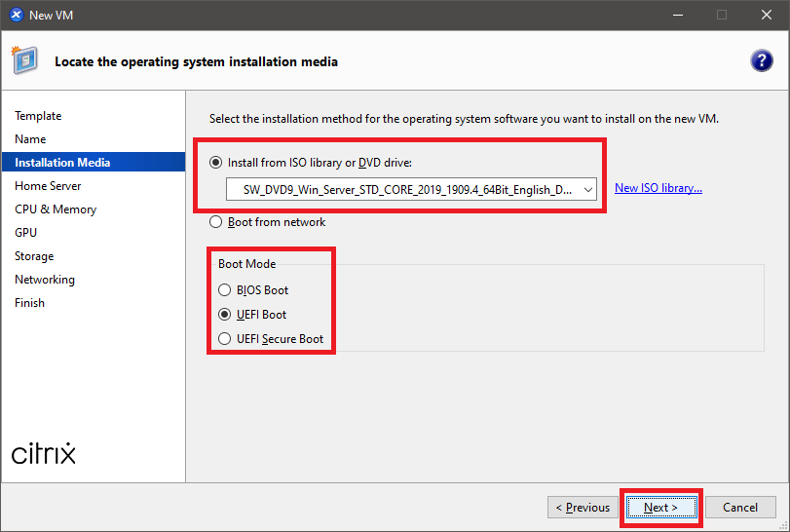Select the Boot from network option
Screen dimensions: 790x532
[216, 222]
